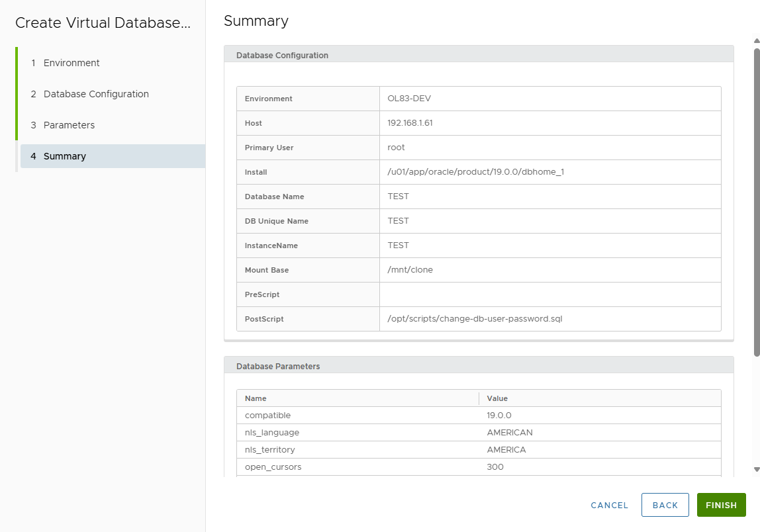This screenshot has height=532, width=760.
Task: Click the Name column header
Action: click(x=256, y=398)
